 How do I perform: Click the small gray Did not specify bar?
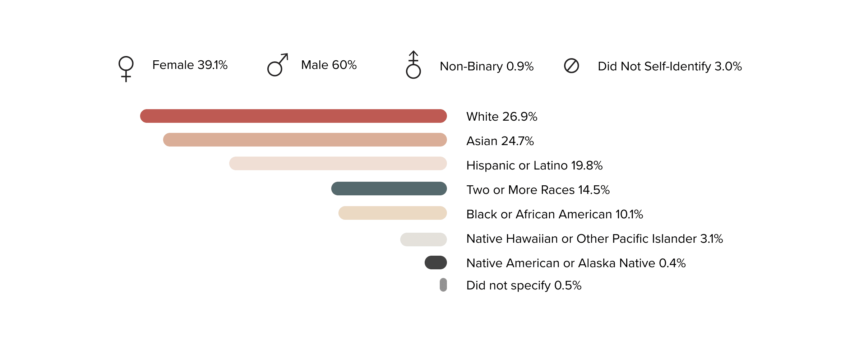(x=443, y=285)
